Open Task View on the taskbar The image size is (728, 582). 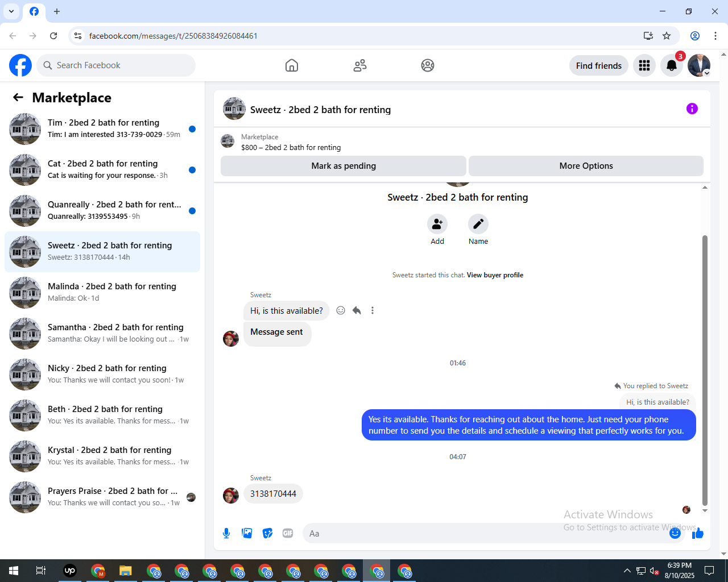pyautogui.click(x=41, y=571)
